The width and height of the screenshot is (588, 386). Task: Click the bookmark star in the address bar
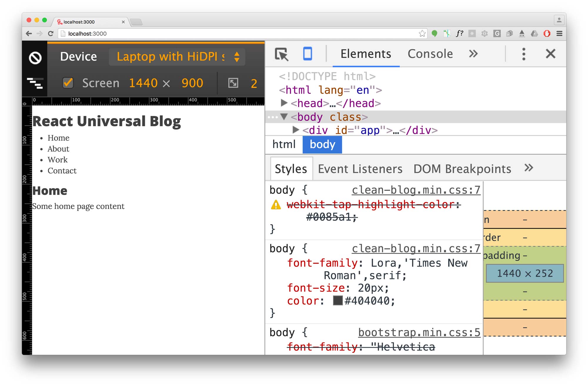coord(422,34)
